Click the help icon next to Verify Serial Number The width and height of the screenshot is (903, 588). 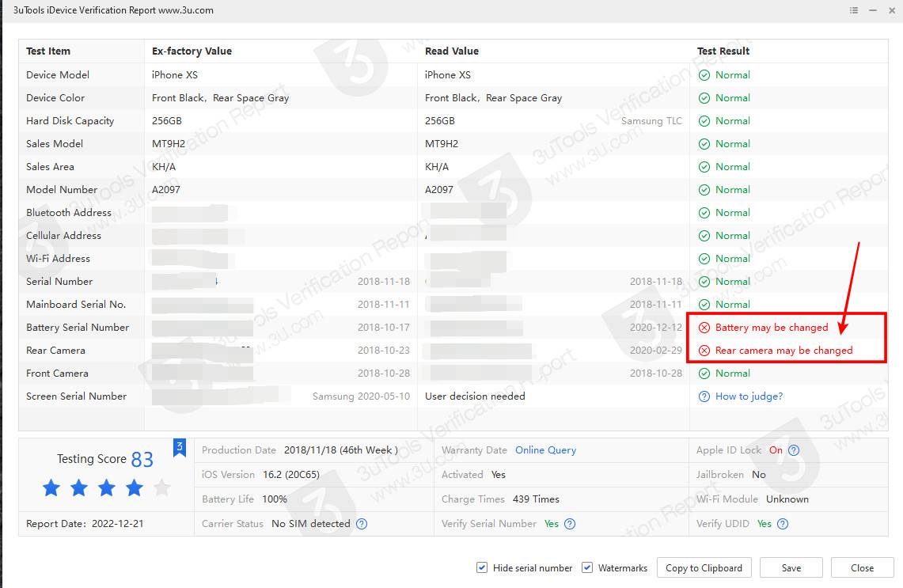[570, 524]
